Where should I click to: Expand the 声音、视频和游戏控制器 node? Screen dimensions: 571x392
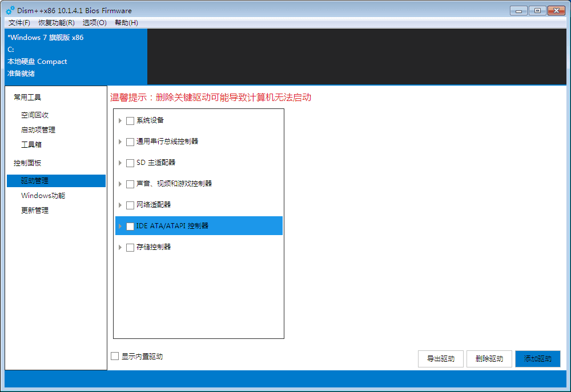point(120,184)
